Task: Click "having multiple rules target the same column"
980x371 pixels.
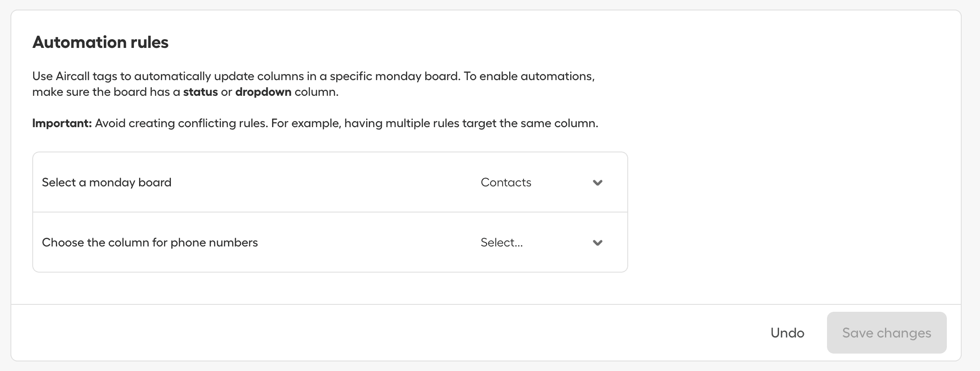Action: pos(471,123)
